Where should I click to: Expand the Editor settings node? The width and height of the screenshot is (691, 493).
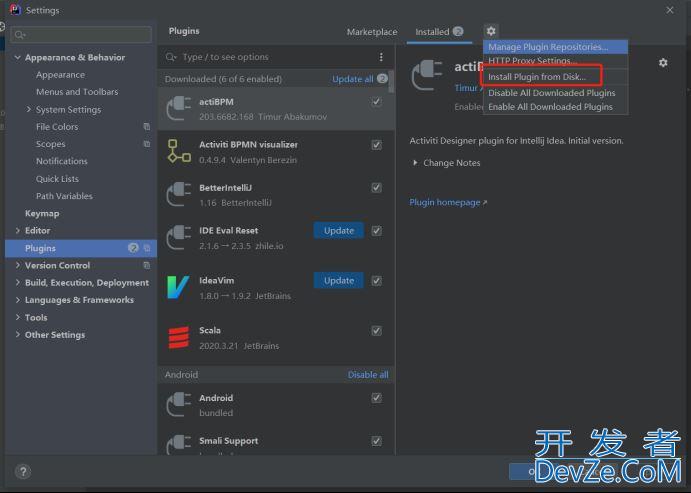18,230
